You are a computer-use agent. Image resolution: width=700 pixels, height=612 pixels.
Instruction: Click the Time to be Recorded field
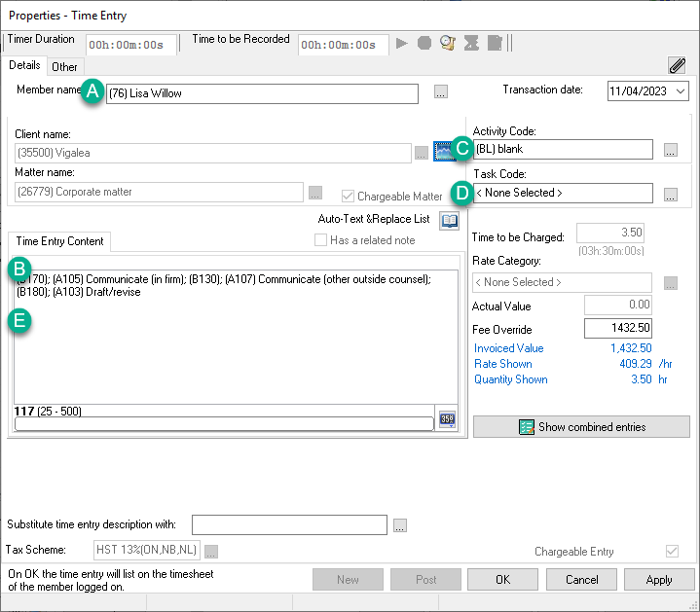[x=343, y=45]
